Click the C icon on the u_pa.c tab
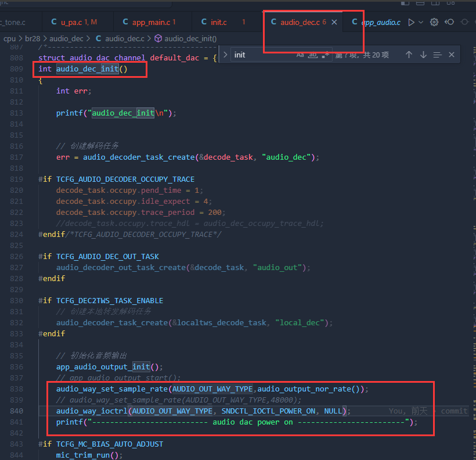This screenshot has width=476, height=460. click(x=54, y=22)
